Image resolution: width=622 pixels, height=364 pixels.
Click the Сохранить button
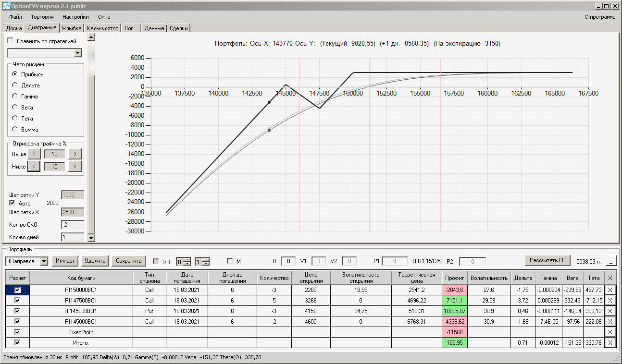click(129, 261)
